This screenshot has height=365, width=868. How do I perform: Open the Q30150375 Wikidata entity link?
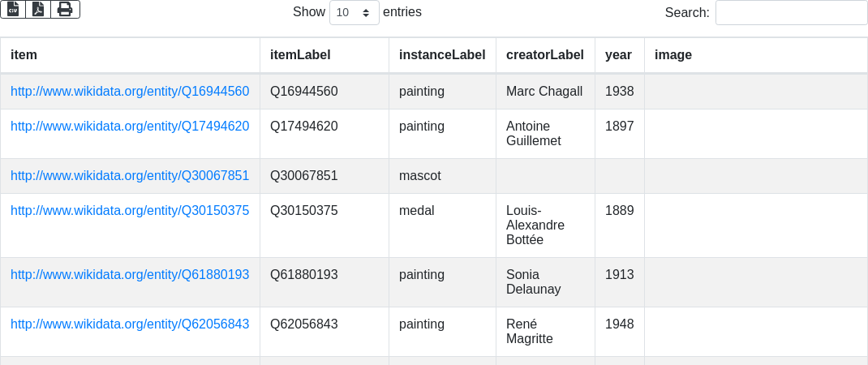click(x=130, y=211)
